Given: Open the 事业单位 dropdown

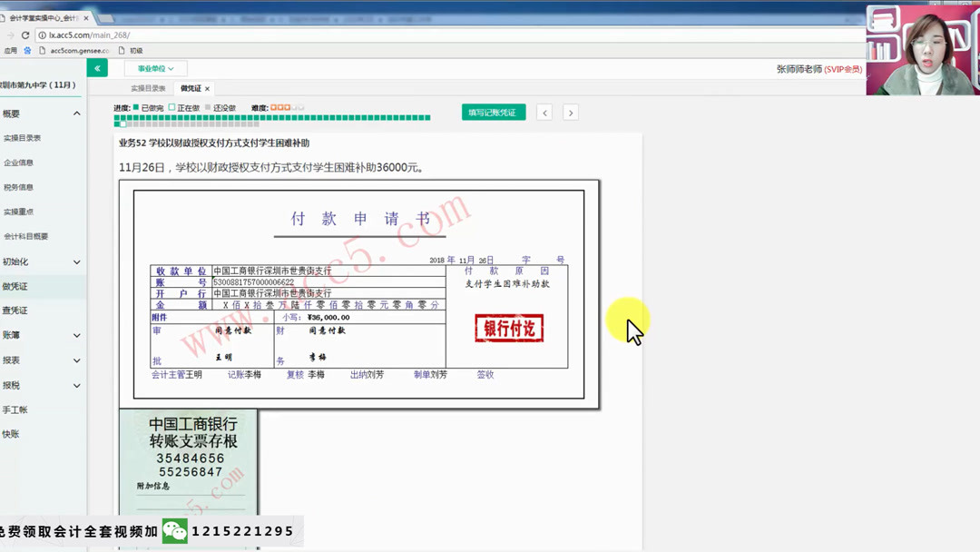Looking at the screenshot, I should click(152, 68).
